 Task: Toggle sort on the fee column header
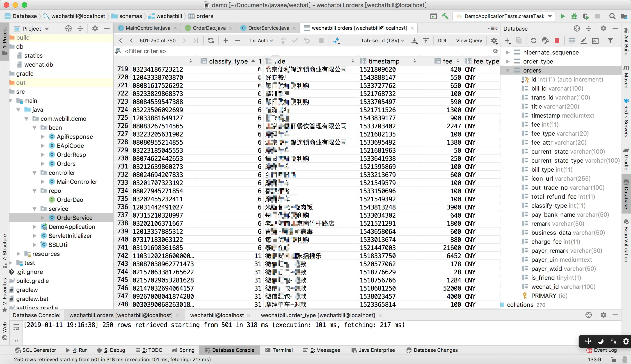[x=447, y=61]
